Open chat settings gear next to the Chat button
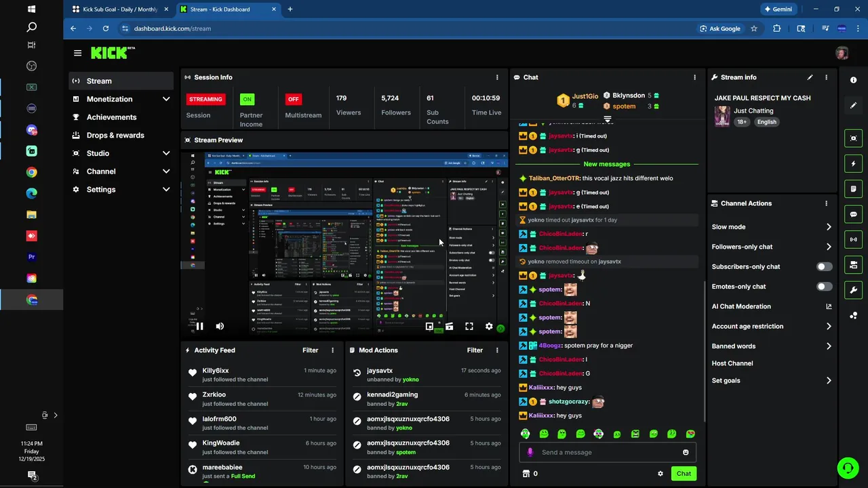This screenshot has height=488, width=868. (x=660, y=474)
